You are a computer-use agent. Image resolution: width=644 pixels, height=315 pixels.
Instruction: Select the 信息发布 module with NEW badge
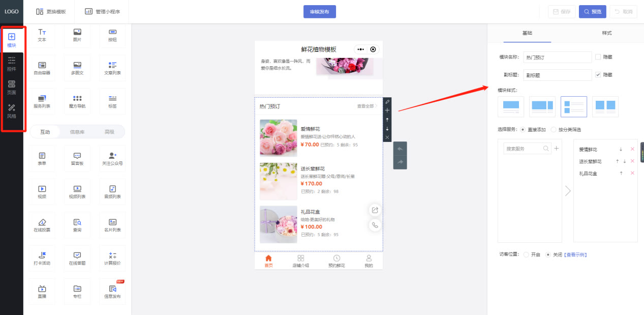click(x=112, y=291)
